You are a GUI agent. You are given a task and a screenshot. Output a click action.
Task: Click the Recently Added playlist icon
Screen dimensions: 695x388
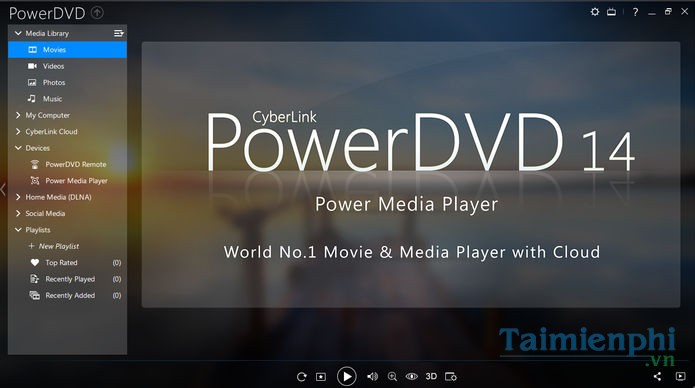pos(34,295)
